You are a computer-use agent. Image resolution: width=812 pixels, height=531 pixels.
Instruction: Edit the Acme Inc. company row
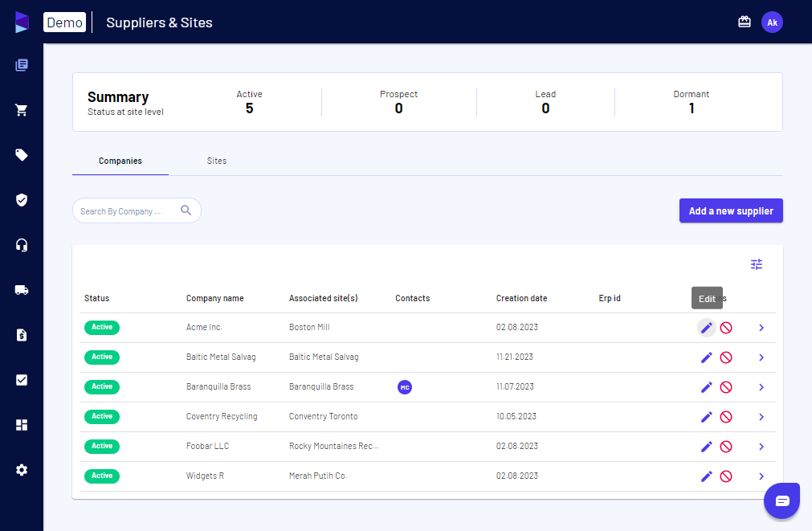coord(706,328)
